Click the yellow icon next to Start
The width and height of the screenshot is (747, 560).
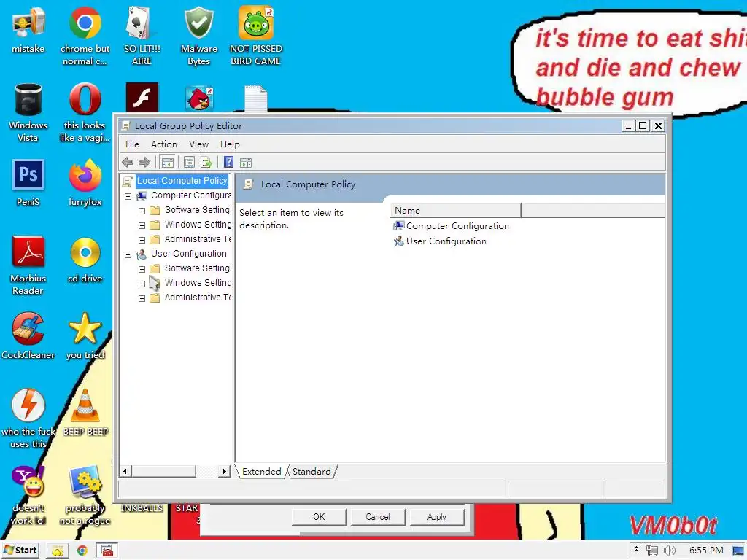point(57,551)
